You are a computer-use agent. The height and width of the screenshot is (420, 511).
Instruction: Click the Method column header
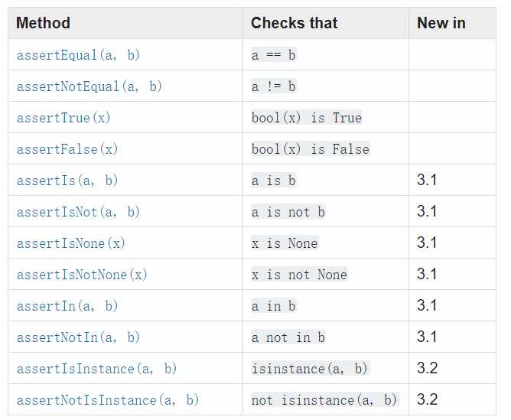[43, 23]
